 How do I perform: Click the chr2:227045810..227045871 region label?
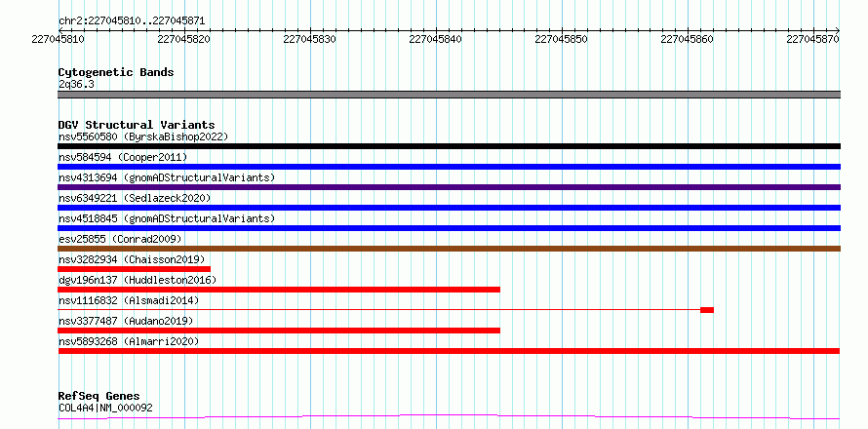[x=132, y=21]
